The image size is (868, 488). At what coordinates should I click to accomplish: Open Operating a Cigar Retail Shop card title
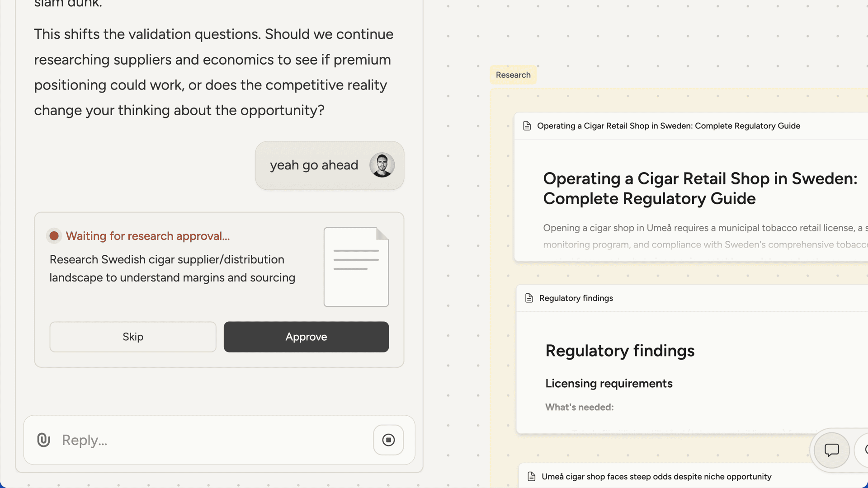pos(668,126)
